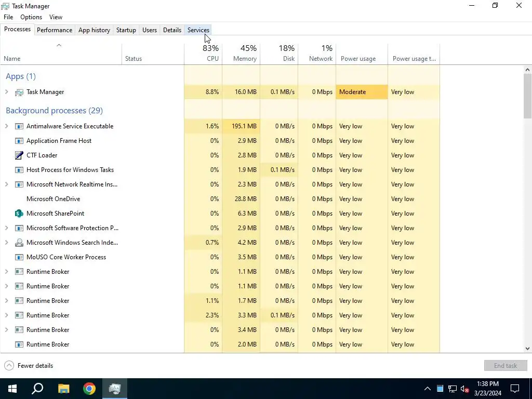Screen dimensions: 532x399
Task: Click the 8.8% CPU value
Action: [x=212, y=92]
